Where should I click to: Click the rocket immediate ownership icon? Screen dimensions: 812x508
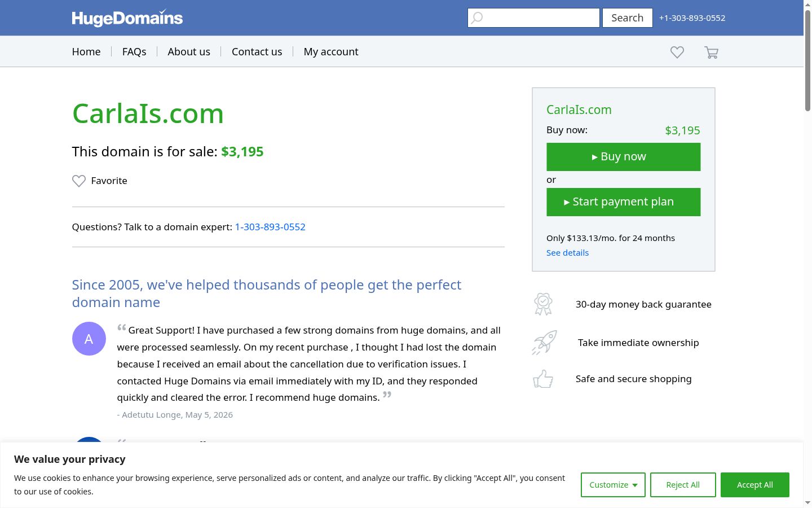(544, 343)
